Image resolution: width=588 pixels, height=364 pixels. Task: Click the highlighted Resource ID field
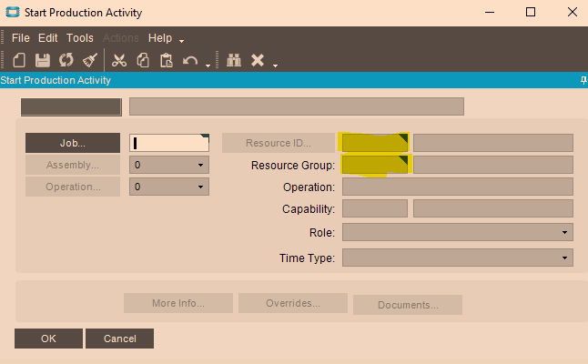(375, 143)
